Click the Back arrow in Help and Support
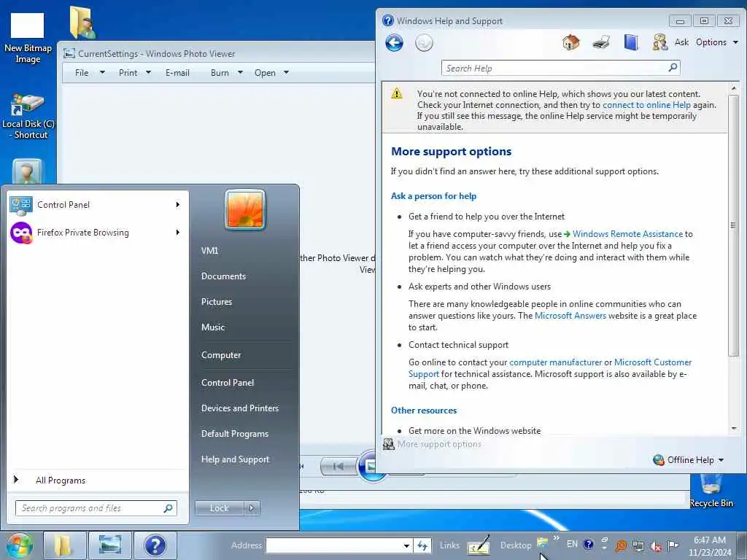 tap(394, 43)
